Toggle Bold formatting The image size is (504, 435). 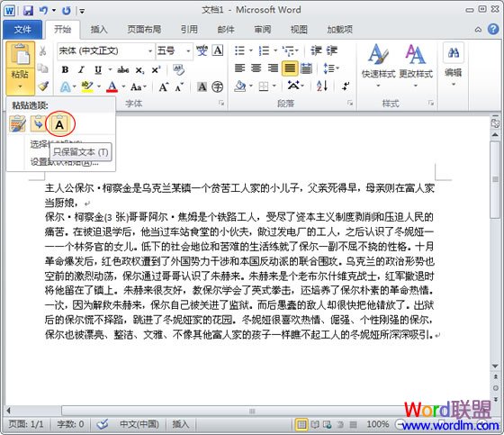click(65, 69)
